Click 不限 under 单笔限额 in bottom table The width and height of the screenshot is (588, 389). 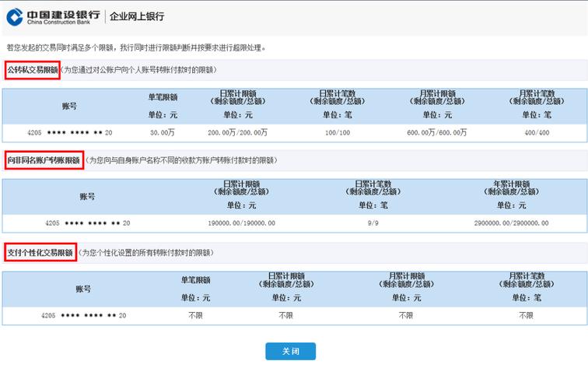click(x=196, y=316)
